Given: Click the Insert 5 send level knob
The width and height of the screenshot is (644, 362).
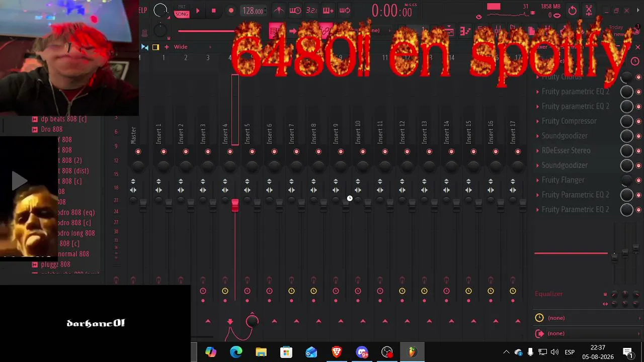Looking at the screenshot, I should (252, 321).
